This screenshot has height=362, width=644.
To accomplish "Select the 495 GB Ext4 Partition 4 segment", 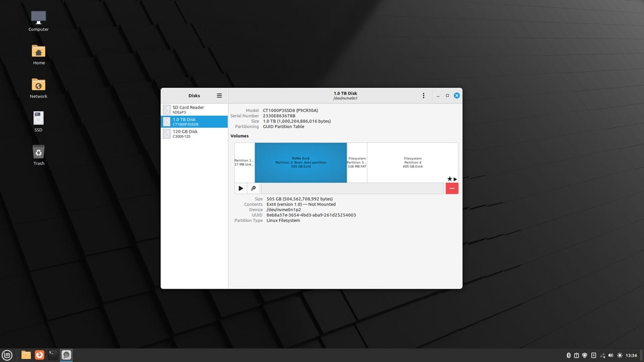I will [x=413, y=162].
